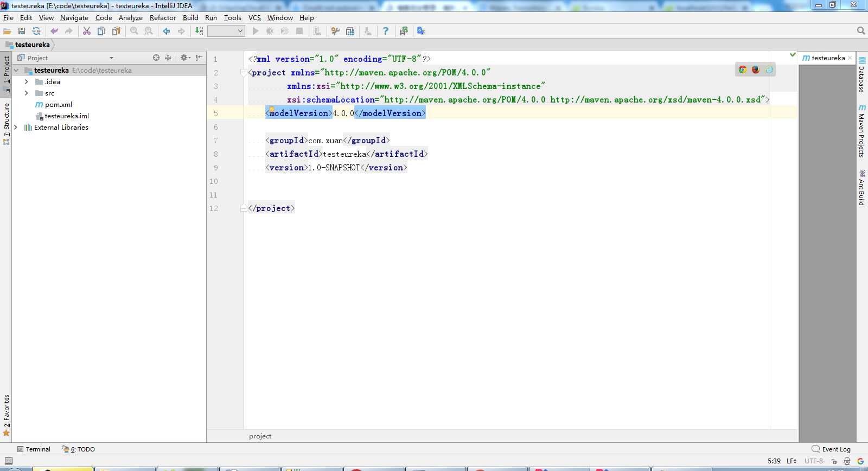Click the green Run play icon
Image resolution: width=868 pixels, height=471 pixels.
tap(256, 31)
